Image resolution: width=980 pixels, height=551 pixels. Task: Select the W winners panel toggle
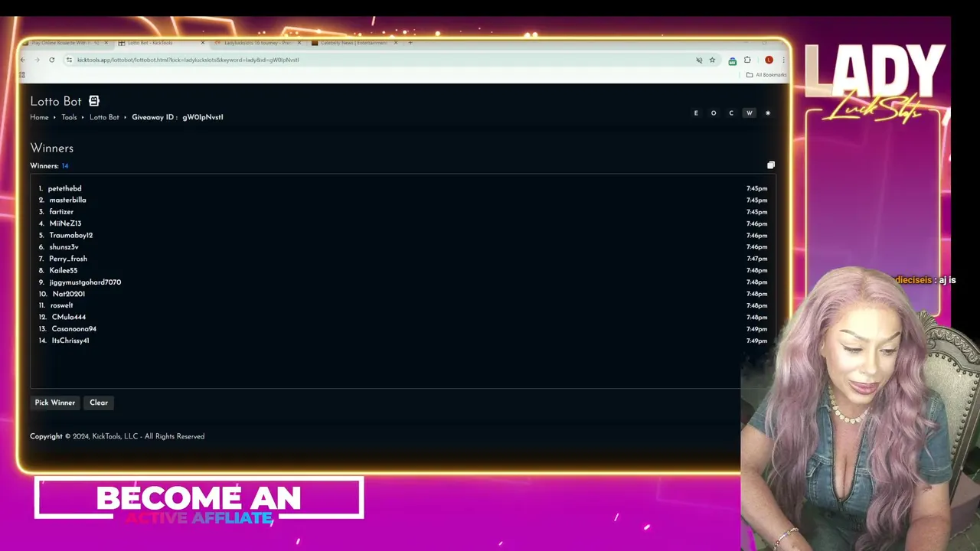click(x=750, y=113)
